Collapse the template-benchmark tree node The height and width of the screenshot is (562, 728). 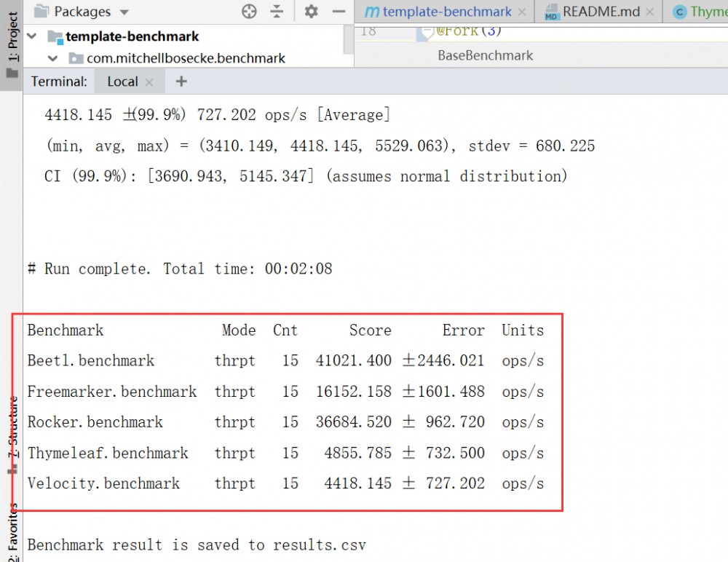point(31,36)
